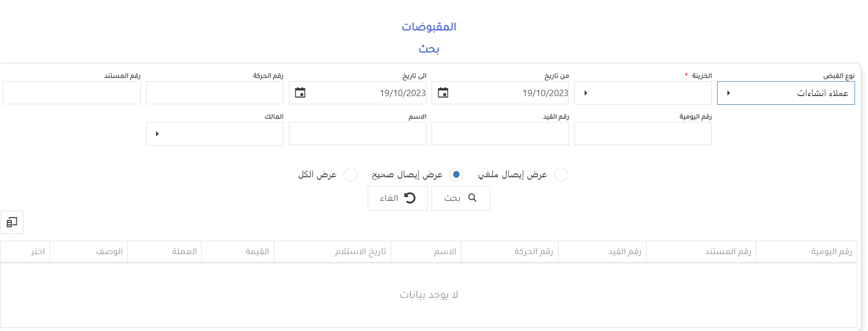Click the magnifier icon in the بحث button

(x=472, y=198)
